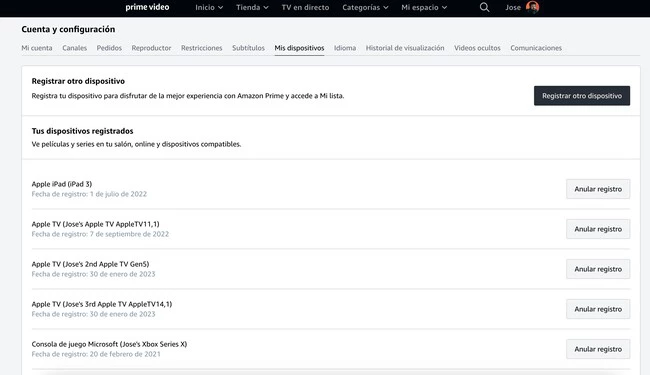Expand the Tienda dropdown menu
This screenshot has width=650, height=375.
point(252,7)
